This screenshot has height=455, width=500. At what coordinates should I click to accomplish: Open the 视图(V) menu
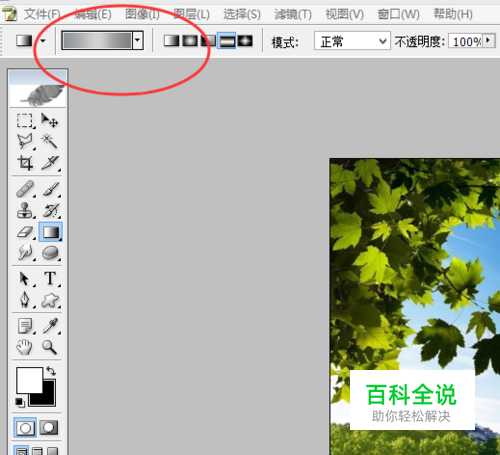(x=344, y=14)
